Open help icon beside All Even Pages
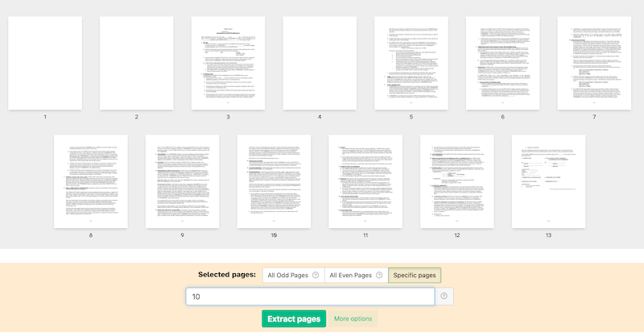The width and height of the screenshot is (644, 332). (x=379, y=276)
